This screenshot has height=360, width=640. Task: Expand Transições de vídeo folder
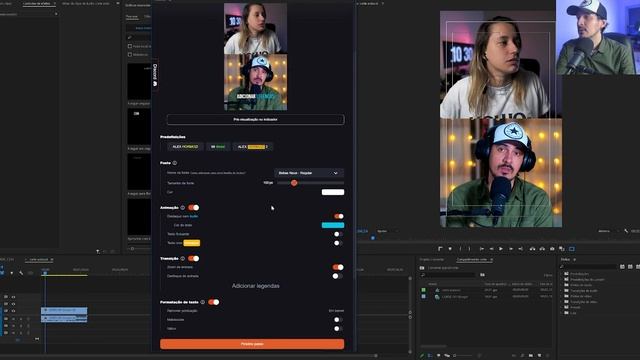[562, 302]
